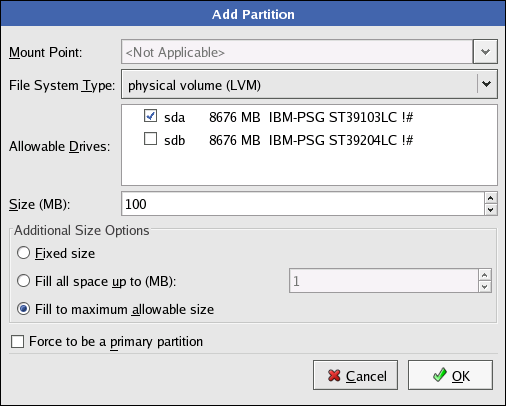Click up arrow of fill-up-to spinner
The width and height of the screenshot is (506, 406).
(485, 275)
